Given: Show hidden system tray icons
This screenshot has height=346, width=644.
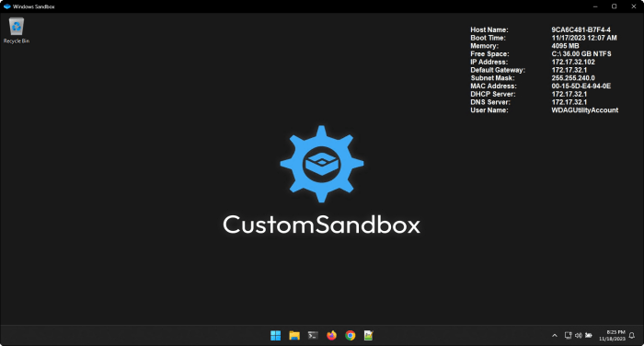Looking at the screenshot, I should [555, 335].
